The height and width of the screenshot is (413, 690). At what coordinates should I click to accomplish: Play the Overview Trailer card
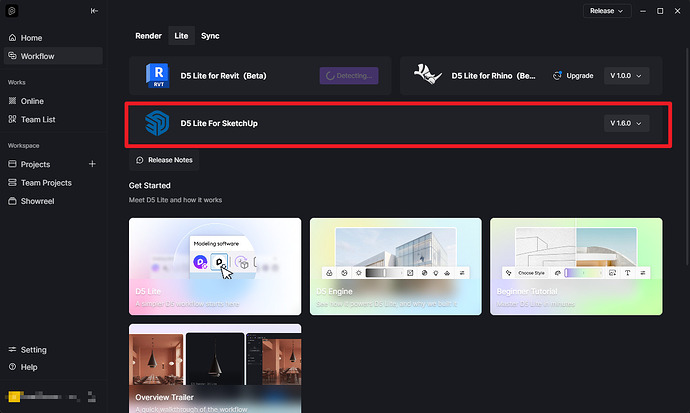pyautogui.click(x=215, y=369)
